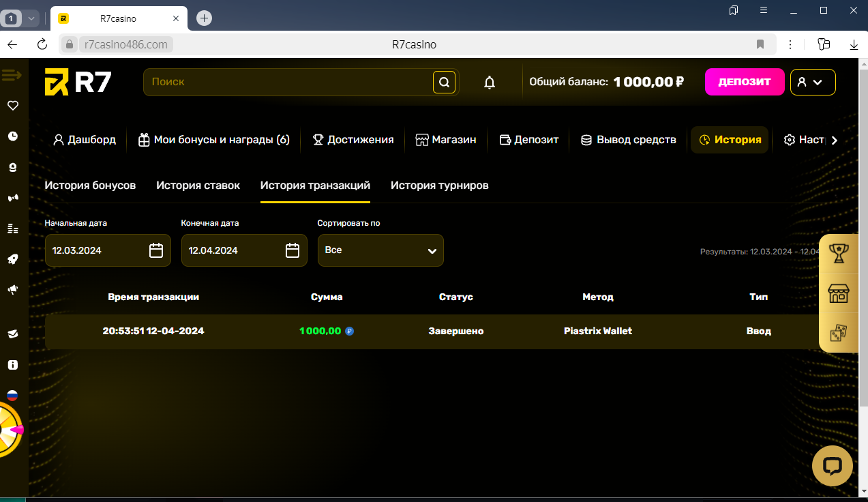
Task: Select the Russian flag language icon
Action: pos(12,395)
